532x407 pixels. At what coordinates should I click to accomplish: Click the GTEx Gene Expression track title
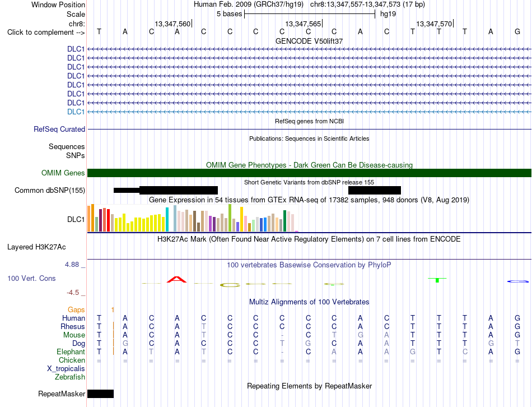[309, 200]
